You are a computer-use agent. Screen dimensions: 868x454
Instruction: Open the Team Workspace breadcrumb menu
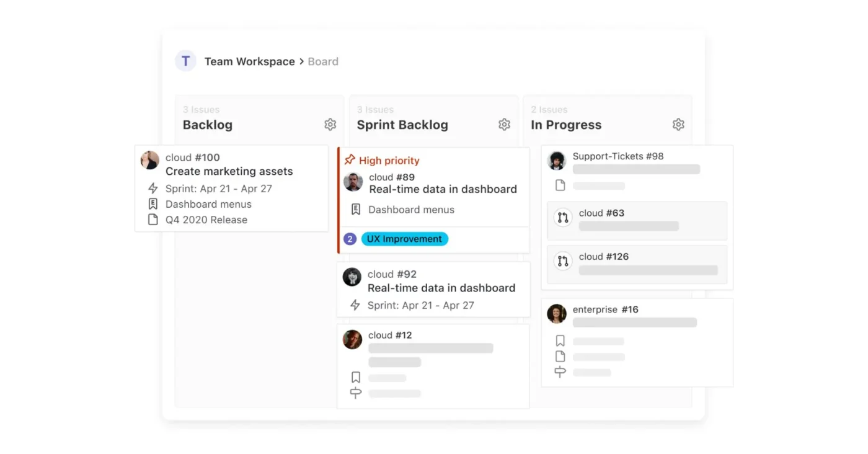(x=249, y=61)
